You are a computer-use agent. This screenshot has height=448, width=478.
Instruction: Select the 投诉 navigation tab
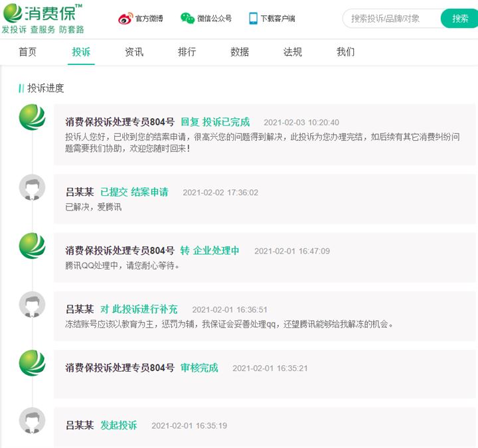(81, 52)
